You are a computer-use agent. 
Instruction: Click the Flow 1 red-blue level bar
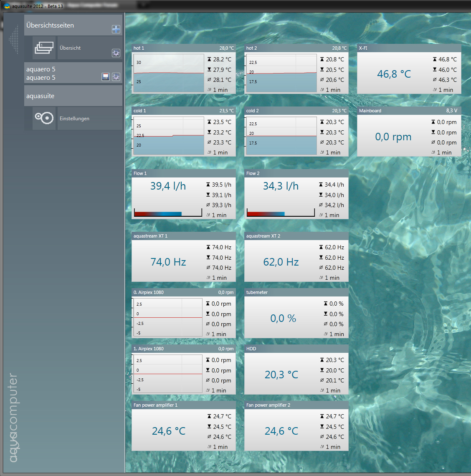coord(168,213)
